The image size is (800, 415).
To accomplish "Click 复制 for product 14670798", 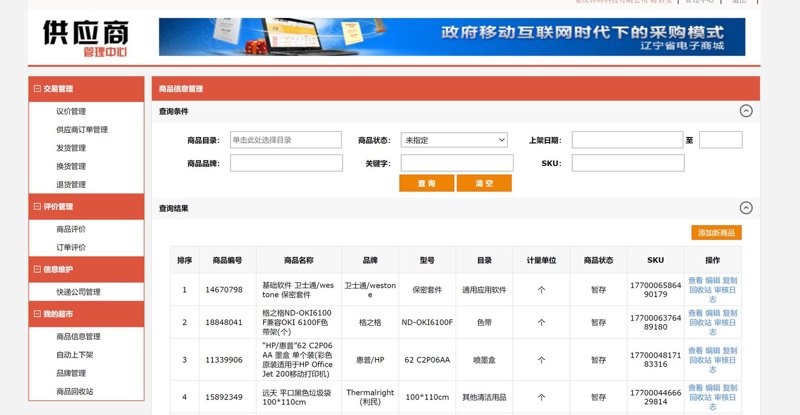I will pyautogui.click(x=730, y=280).
